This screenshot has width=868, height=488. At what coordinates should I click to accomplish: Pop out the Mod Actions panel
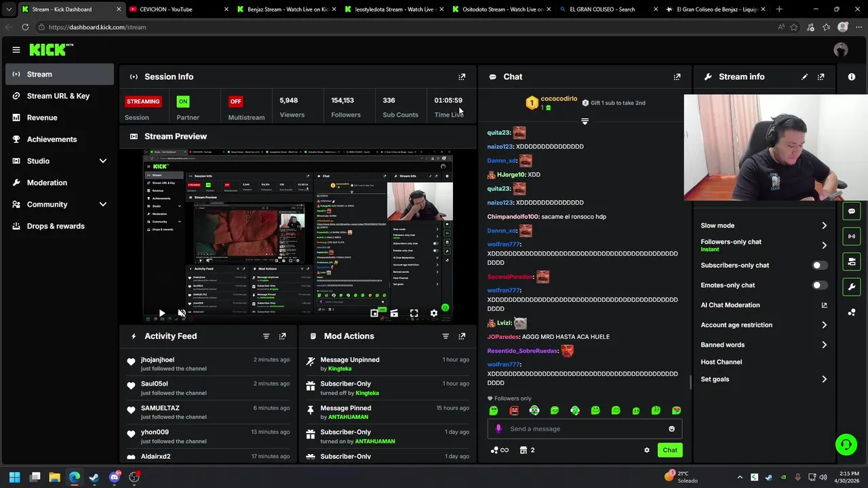[462, 336]
